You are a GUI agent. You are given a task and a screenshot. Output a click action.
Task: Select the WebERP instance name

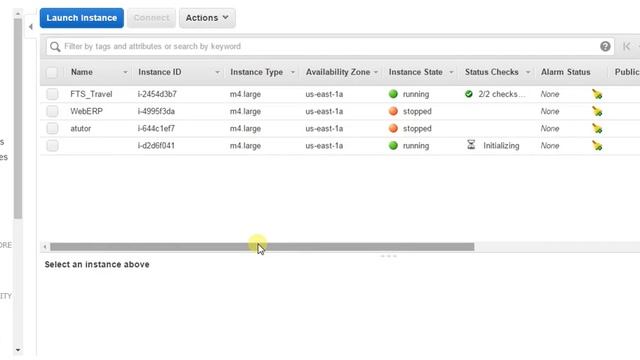point(87,111)
